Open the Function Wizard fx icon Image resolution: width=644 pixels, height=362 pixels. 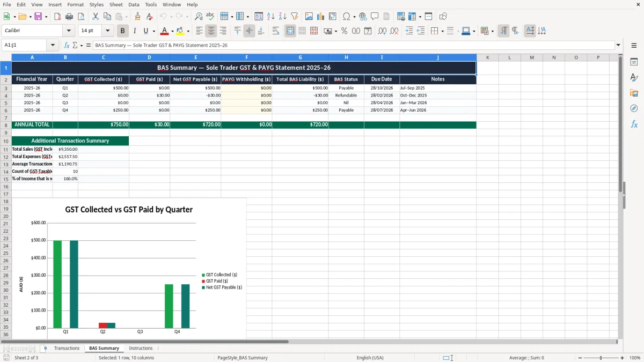click(x=67, y=45)
